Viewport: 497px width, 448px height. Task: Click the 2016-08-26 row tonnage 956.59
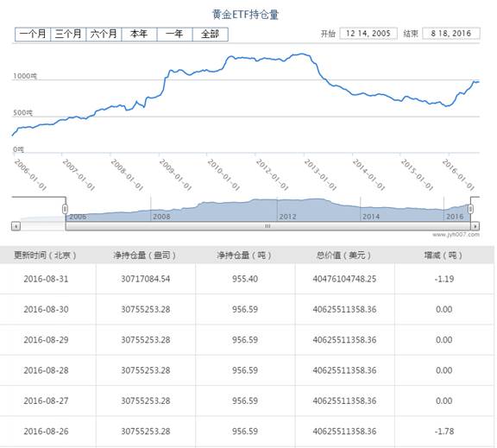tap(245, 432)
